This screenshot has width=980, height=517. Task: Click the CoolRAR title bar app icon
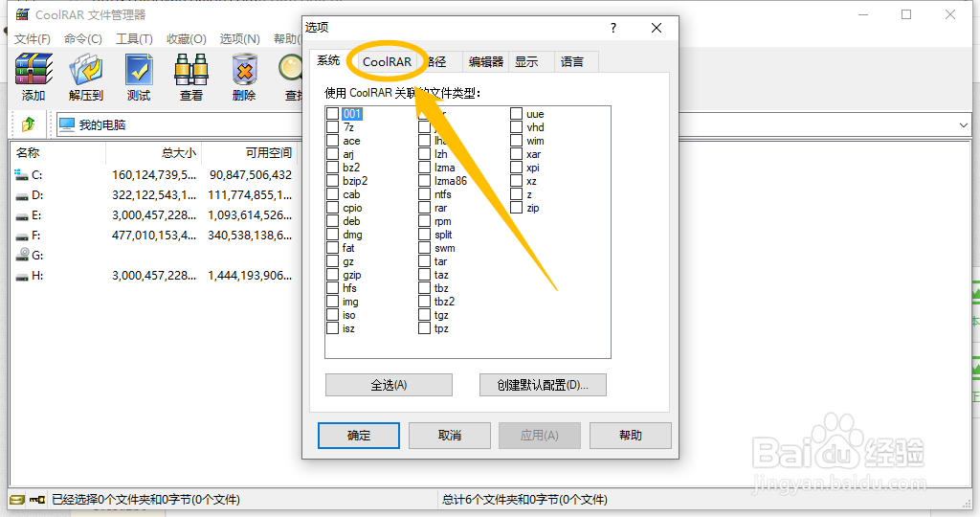click(23, 13)
